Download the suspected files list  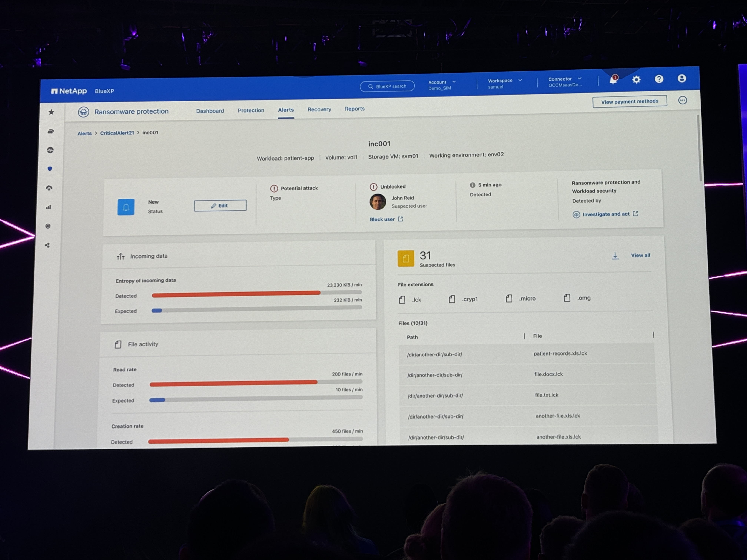615,256
